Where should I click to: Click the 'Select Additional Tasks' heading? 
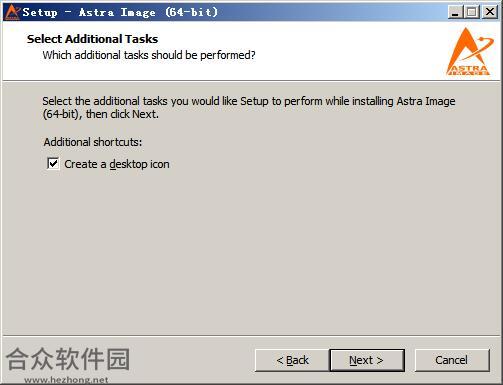tap(92, 39)
